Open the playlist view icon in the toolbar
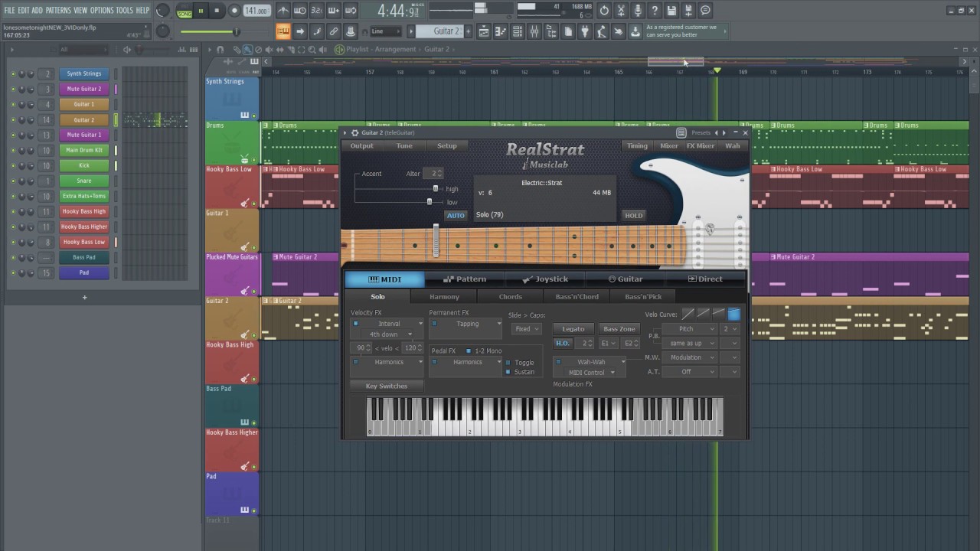980x551 pixels. pyautogui.click(x=484, y=31)
